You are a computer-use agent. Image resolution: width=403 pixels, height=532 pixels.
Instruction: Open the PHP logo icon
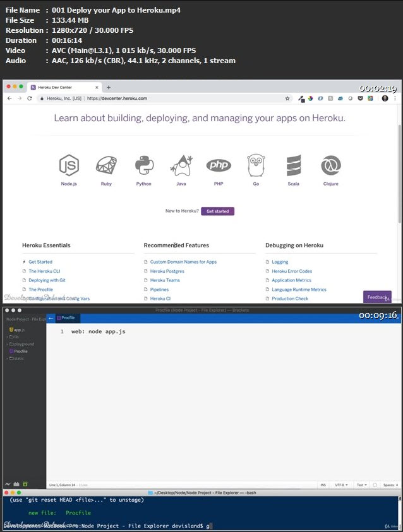pyautogui.click(x=219, y=165)
